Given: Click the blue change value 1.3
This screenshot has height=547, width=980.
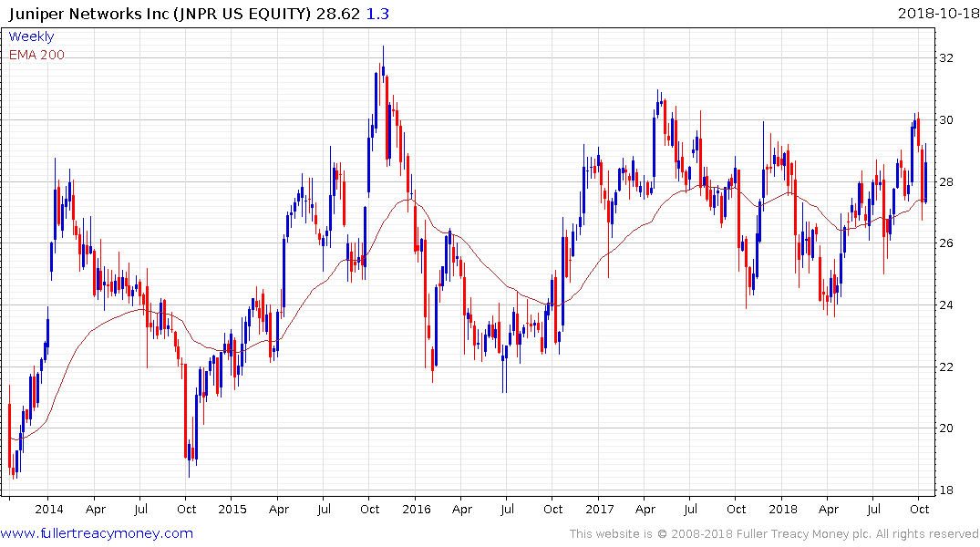Looking at the screenshot, I should [x=377, y=14].
